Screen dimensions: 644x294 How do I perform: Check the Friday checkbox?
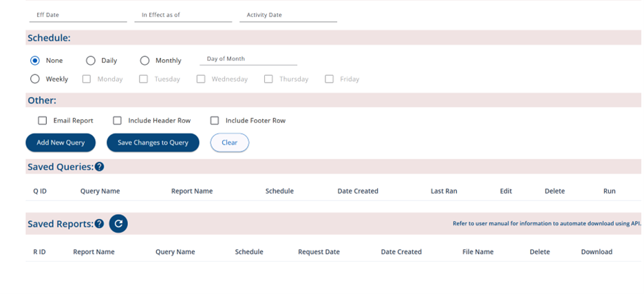[x=329, y=79]
